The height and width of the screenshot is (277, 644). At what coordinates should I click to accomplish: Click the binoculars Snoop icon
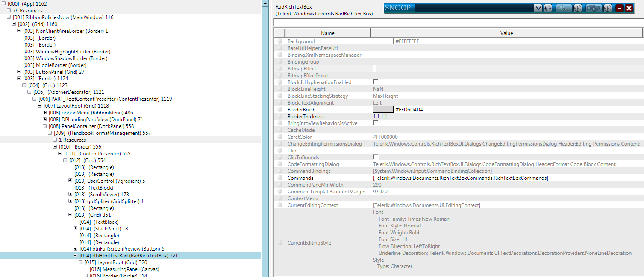click(593, 8)
